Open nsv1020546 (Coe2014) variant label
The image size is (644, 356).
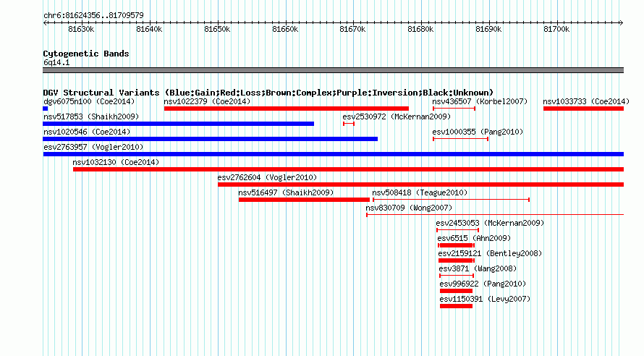click(x=87, y=132)
